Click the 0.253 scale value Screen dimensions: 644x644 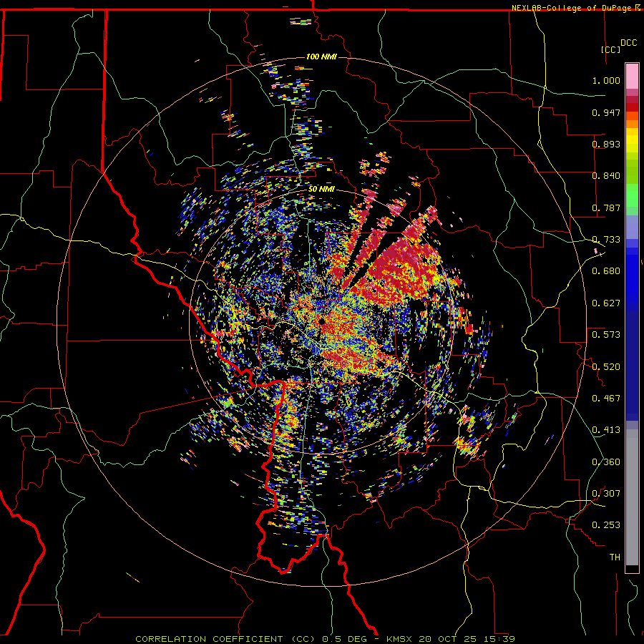pyautogui.click(x=606, y=525)
